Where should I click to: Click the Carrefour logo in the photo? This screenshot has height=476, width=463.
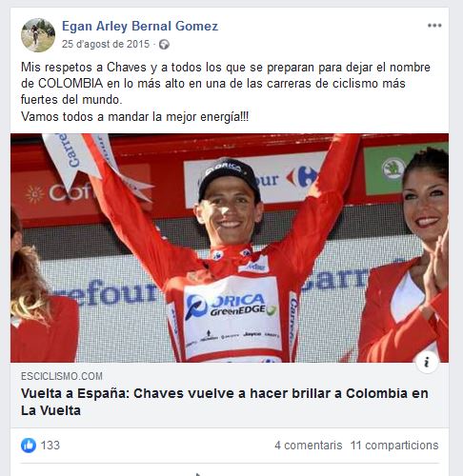(x=302, y=177)
